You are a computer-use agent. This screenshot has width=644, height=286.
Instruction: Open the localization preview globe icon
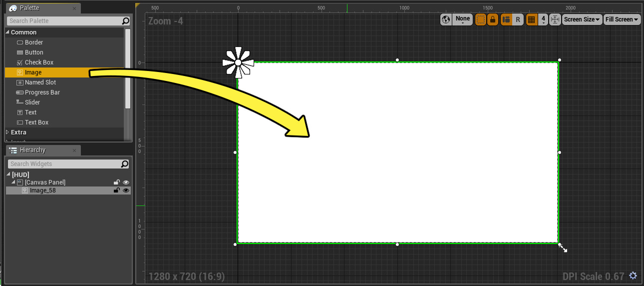tap(446, 19)
